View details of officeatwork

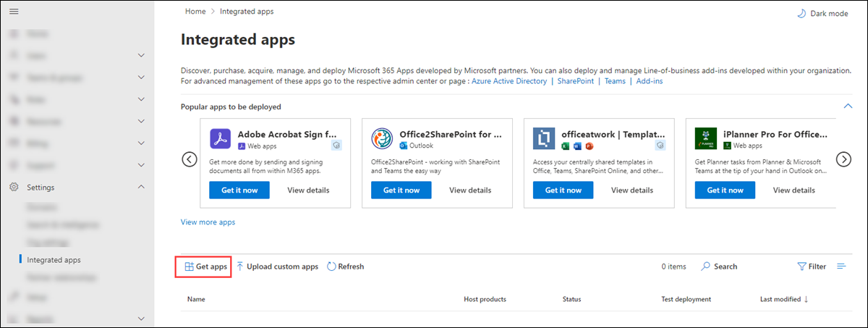632,190
